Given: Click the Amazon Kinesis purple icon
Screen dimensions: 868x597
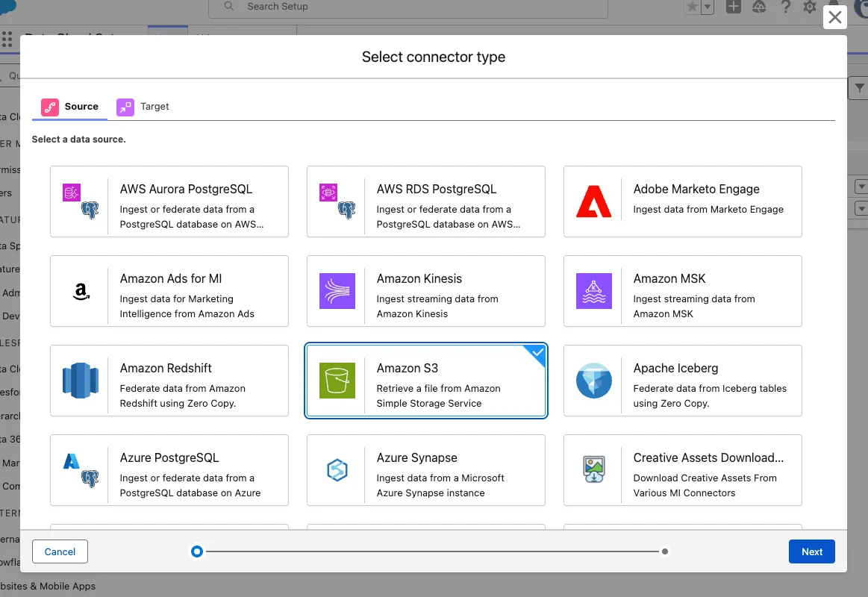Looking at the screenshot, I should pyautogui.click(x=337, y=291).
